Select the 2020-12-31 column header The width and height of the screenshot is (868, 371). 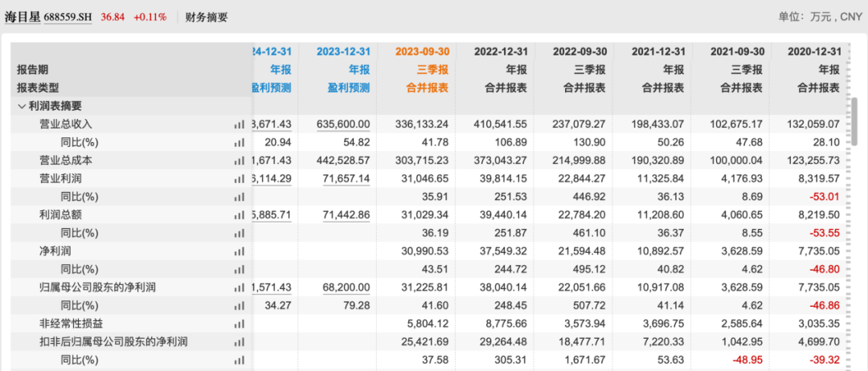coord(814,51)
